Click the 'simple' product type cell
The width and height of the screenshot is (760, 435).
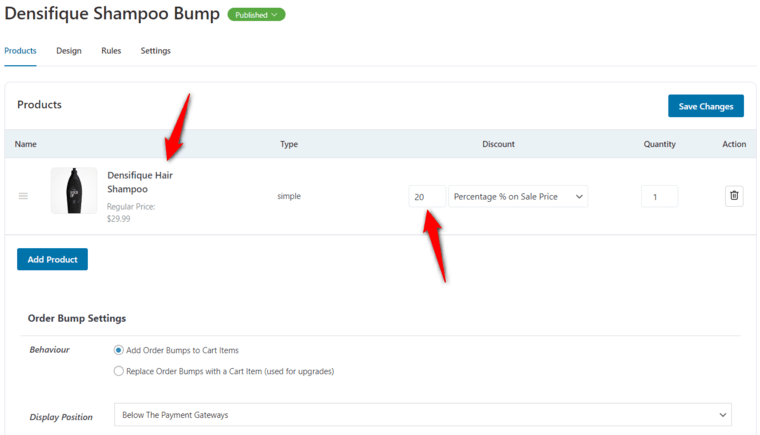pyautogui.click(x=289, y=196)
